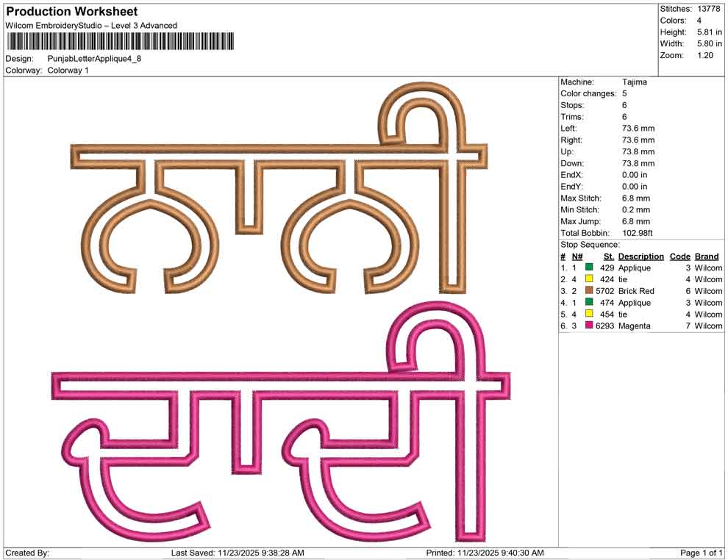Click the Brand column header

click(707, 256)
